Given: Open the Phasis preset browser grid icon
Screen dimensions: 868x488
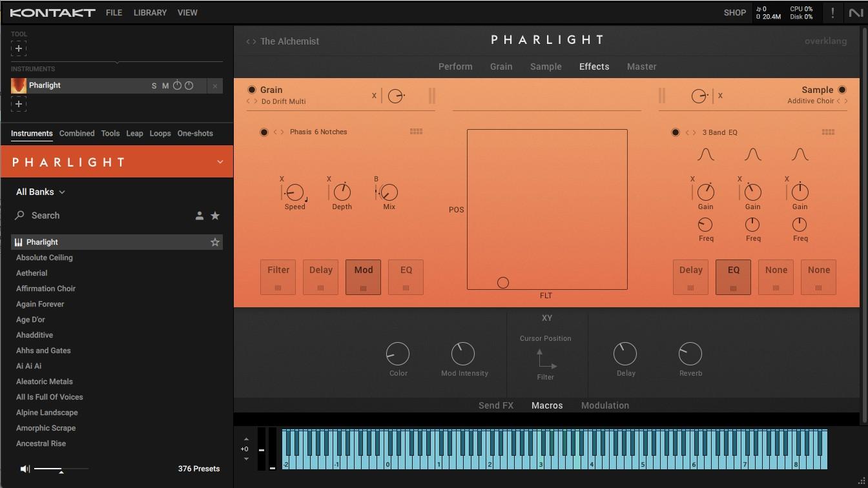Looking at the screenshot, I should click(417, 131).
